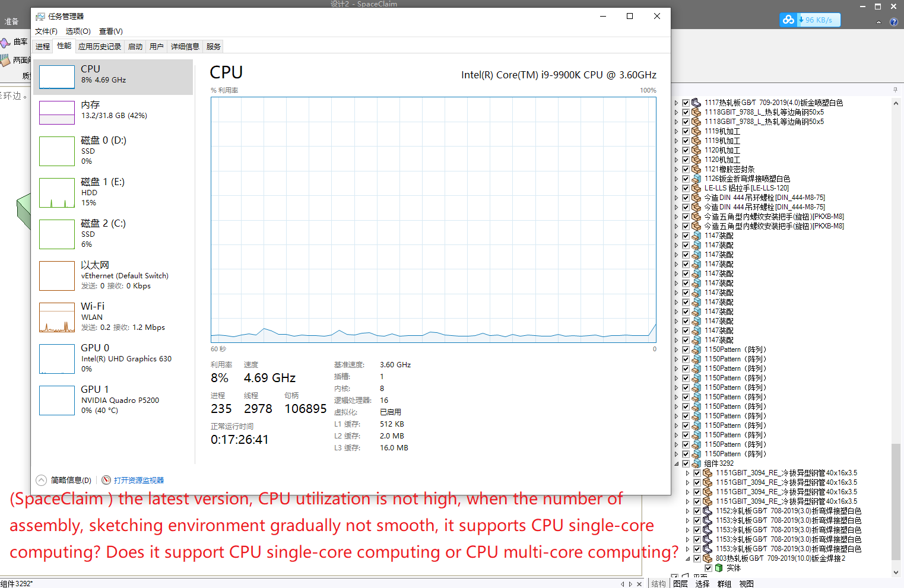This screenshot has height=588, width=904.
Task: Switch to the 图层 panel tab in SpaceClaim
Action: click(x=680, y=584)
